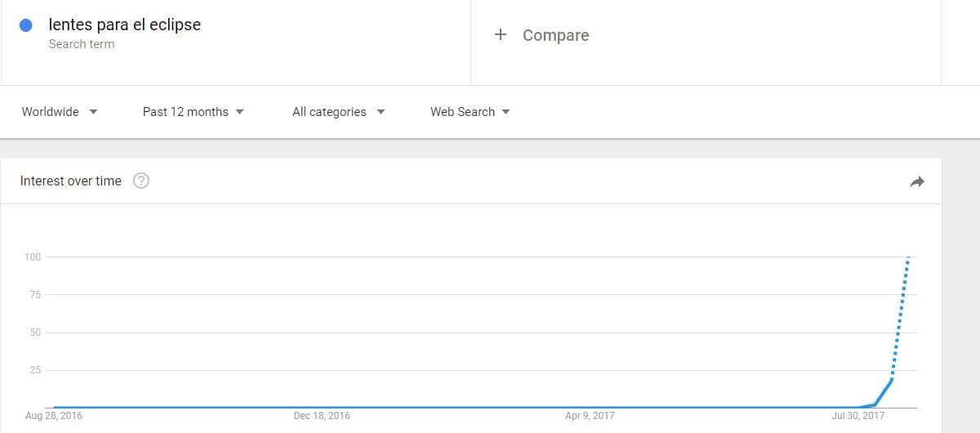Select the Aug 28, 2016 axis label
This screenshot has height=433, width=980.
pos(54,416)
